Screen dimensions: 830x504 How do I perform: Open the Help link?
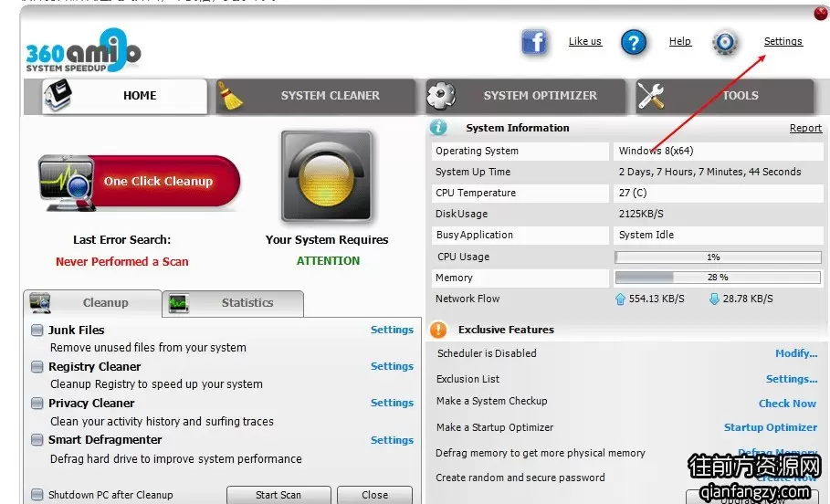pyautogui.click(x=680, y=41)
